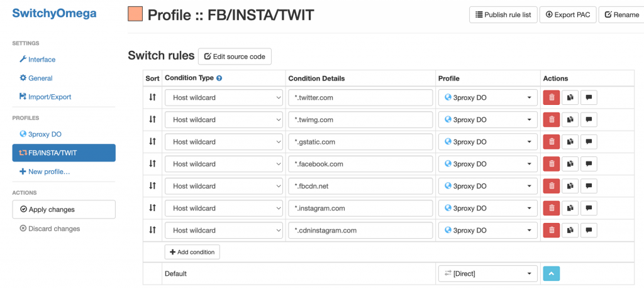This screenshot has height=289, width=644.
Task: Click the *.gstatic.com condition details field
Action: (360, 142)
